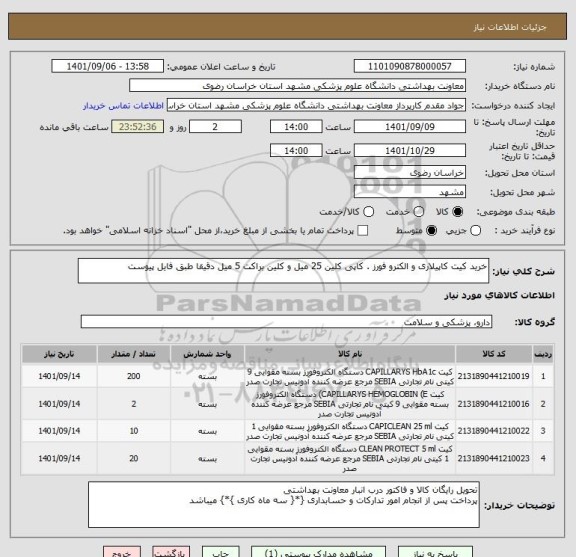
Task: Click مشاهده مدارک پیوستی (1) button
Action: click(x=318, y=552)
